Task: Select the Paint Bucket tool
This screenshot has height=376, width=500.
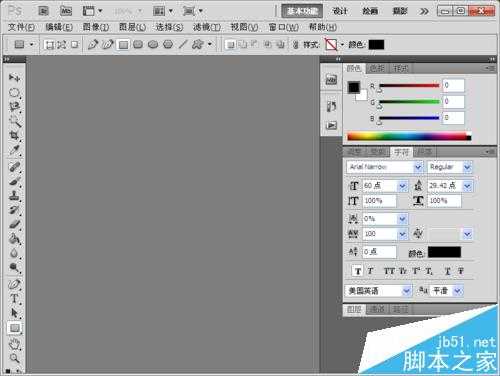Action: pos(14,239)
